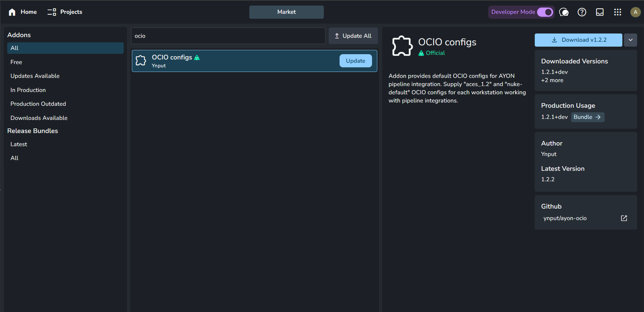This screenshot has height=312, width=644.
Task: Open the inbox tray icon
Action: [x=600, y=12]
